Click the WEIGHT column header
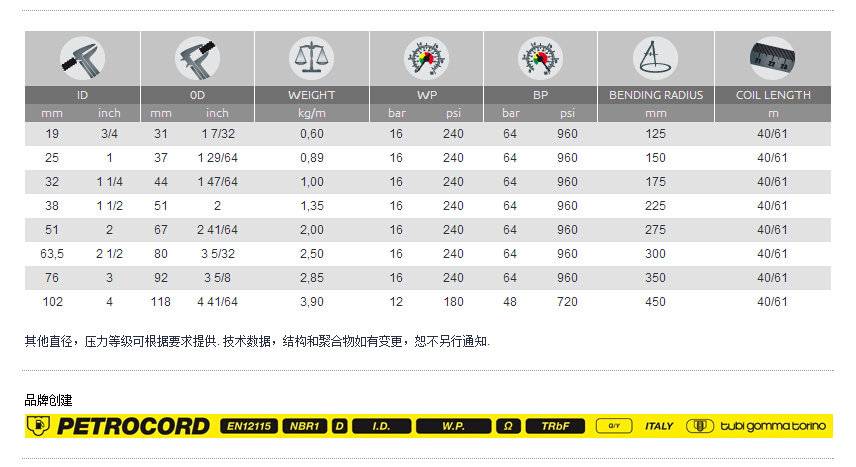 click(x=311, y=95)
